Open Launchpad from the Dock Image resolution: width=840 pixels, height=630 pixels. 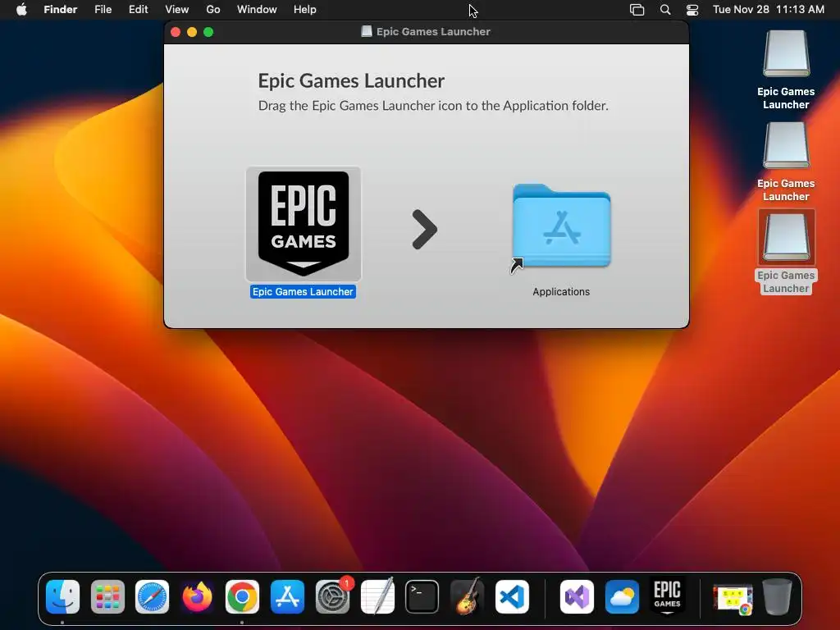(107, 596)
